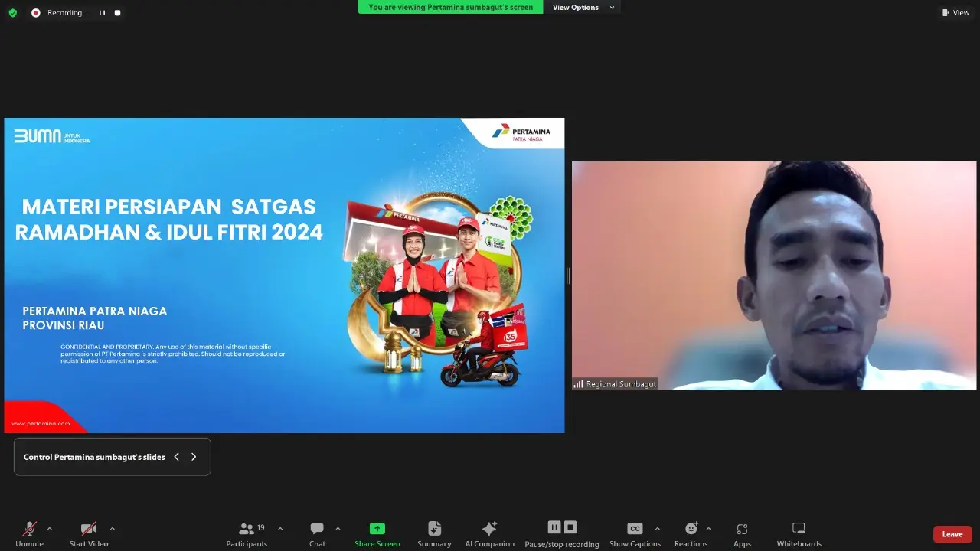Image resolution: width=980 pixels, height=551 pixels.
Task: Stop recording in the bottom toolbar
Action: click(x=570, y=527)
